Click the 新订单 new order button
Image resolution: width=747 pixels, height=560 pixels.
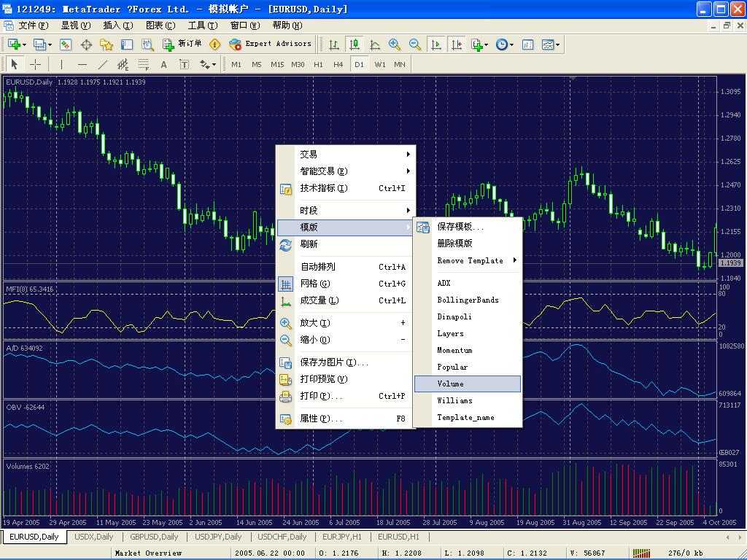(x=182, y=44)
